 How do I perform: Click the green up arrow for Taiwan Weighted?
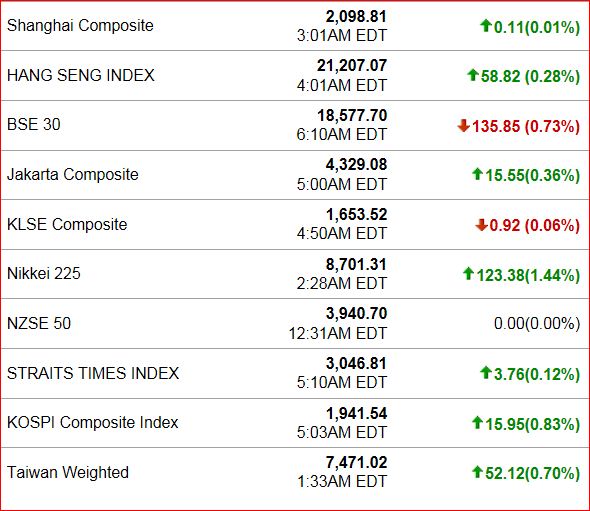point(477,472)
